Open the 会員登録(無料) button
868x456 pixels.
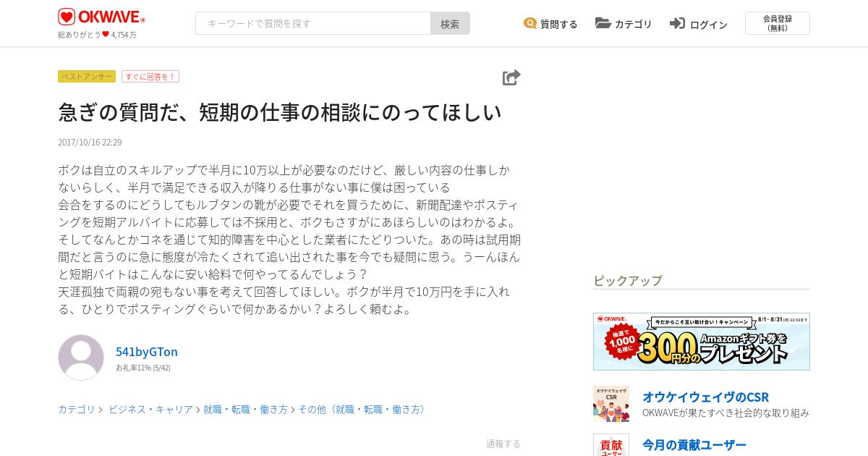(x=778, y=23)
